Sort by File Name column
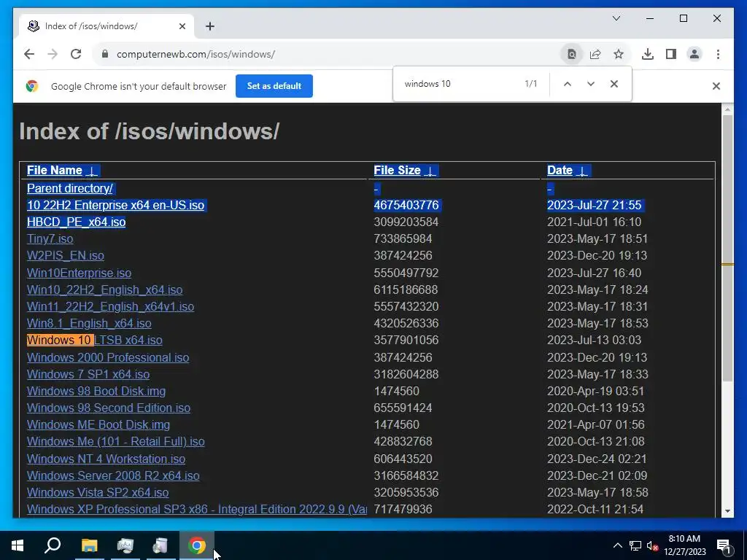Viewport: 747px width, 560px height. [63, 171]
